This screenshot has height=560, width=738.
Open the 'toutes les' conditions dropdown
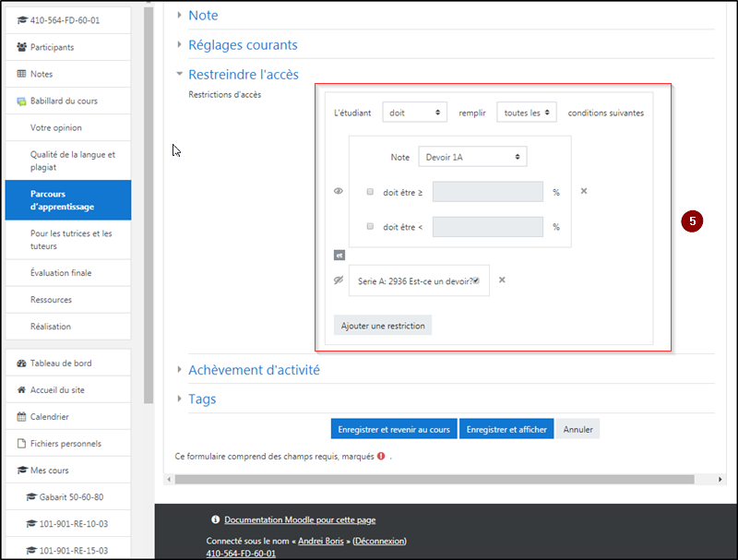point(526,113)
